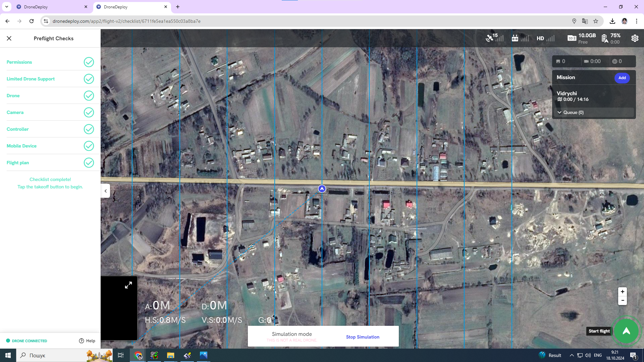Click the drone position marker on map
Screen dimensions: 644x362
pos(322,189)
